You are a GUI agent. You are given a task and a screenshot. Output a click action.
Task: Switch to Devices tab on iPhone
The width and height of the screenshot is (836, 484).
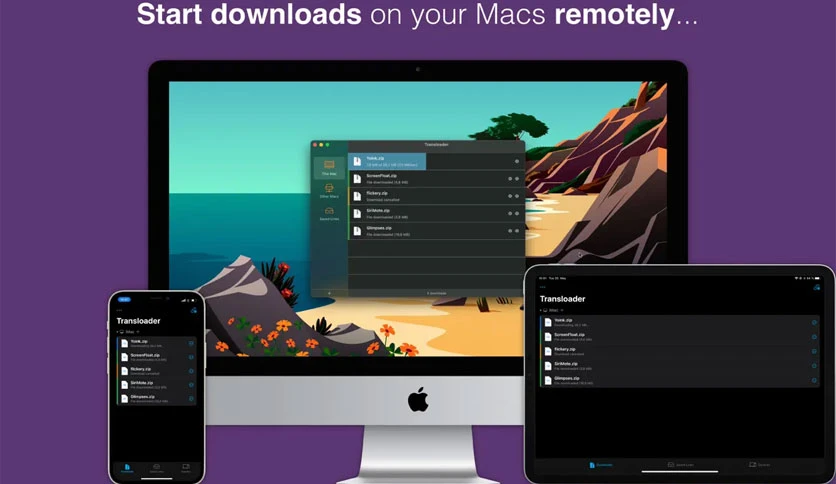click(x=186, y=468)
